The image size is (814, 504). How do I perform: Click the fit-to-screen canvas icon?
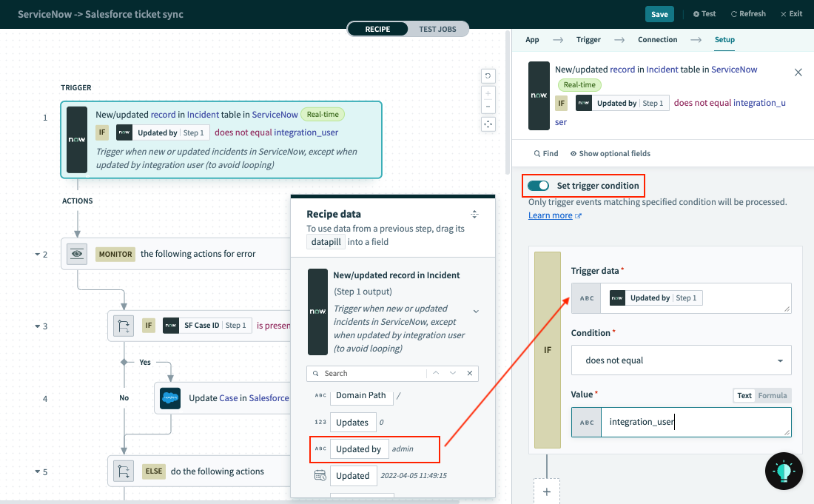488,124
